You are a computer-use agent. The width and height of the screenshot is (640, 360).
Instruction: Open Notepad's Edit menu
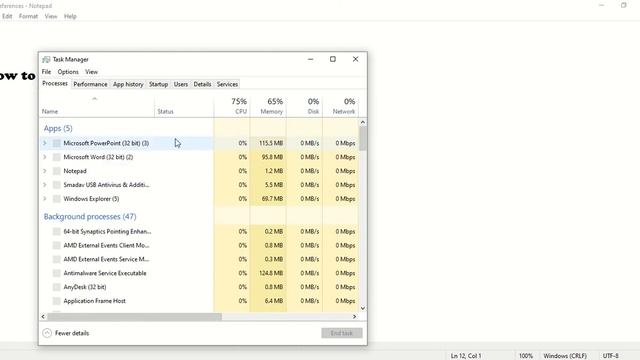7,16
